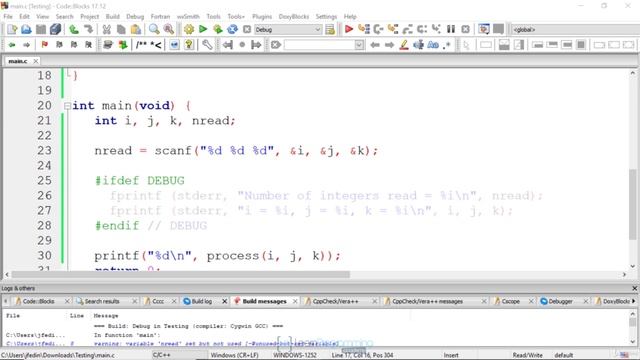This screenshot has height=360, width=640.
Task: Click the Cut scissors icon
Action: pyautogui.click(x=107, y=29)
